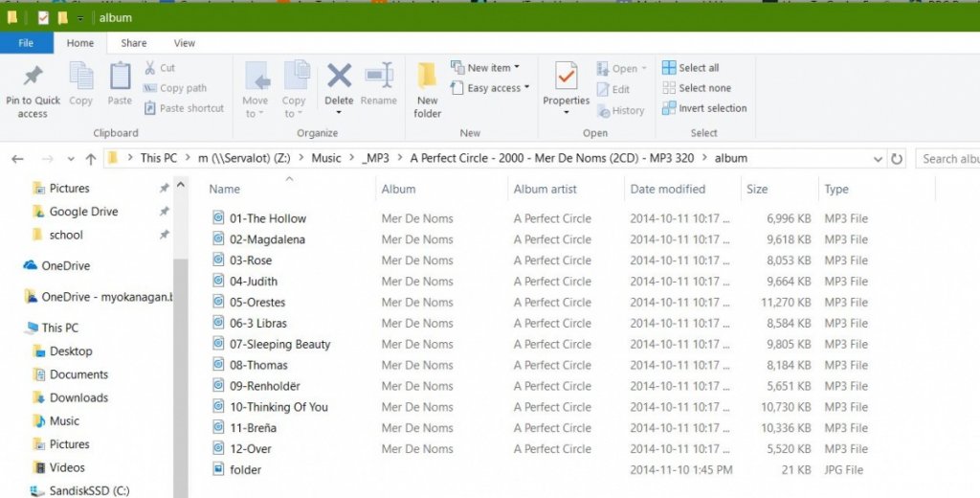Open Google Drive quick access item
The width and height of the screenshot is (980, 498).
(75, 212)
